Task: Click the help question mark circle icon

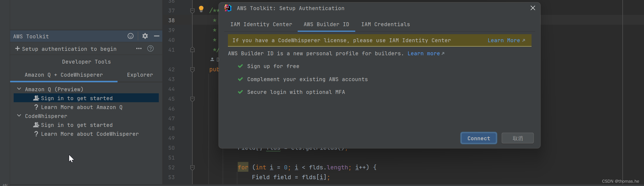Action: [x=150, y=48]
